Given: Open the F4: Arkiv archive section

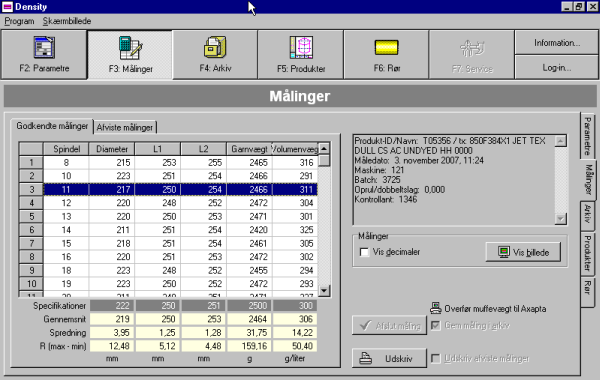Looking at the screenshot, I should click(x=215, y=55).
